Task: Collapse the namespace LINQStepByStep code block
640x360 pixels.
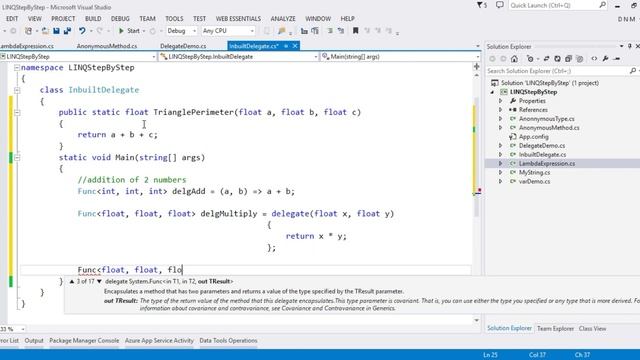Action: (17, 67)
